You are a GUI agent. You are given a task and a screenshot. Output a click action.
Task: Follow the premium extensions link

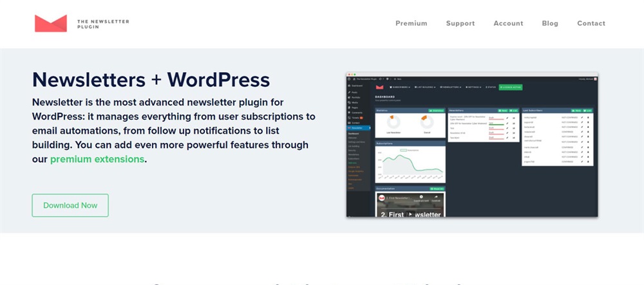pyautogui.click(x=97, y=159)
